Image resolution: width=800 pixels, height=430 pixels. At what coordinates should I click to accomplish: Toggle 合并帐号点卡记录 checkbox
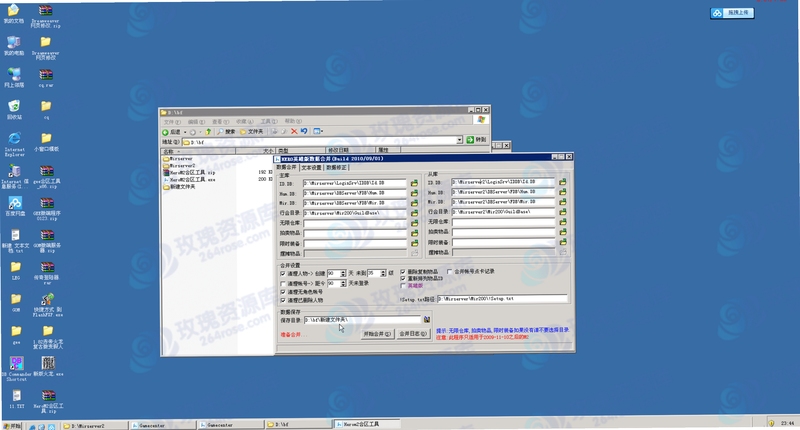tap(449, 271)
